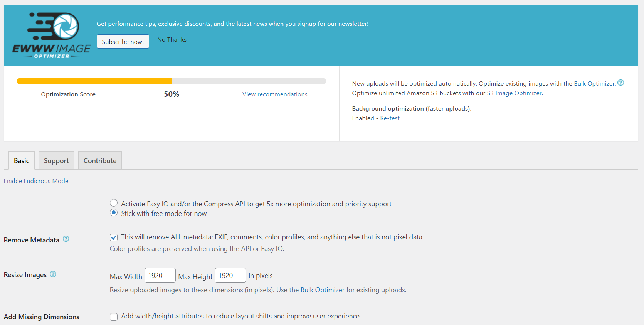Viewport: 644px width, 325px height.
Task: Click the Subscribe now! button
Action: pyautogui.click(x=123, y=42)
